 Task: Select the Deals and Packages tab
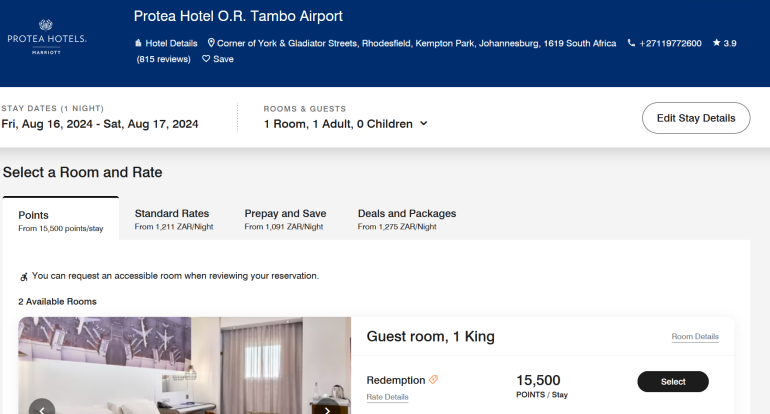406,218
